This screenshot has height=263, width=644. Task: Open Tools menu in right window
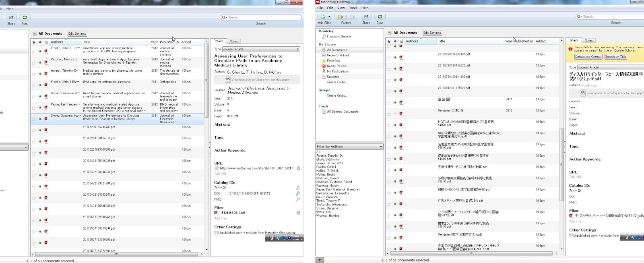tap(353, 8)
